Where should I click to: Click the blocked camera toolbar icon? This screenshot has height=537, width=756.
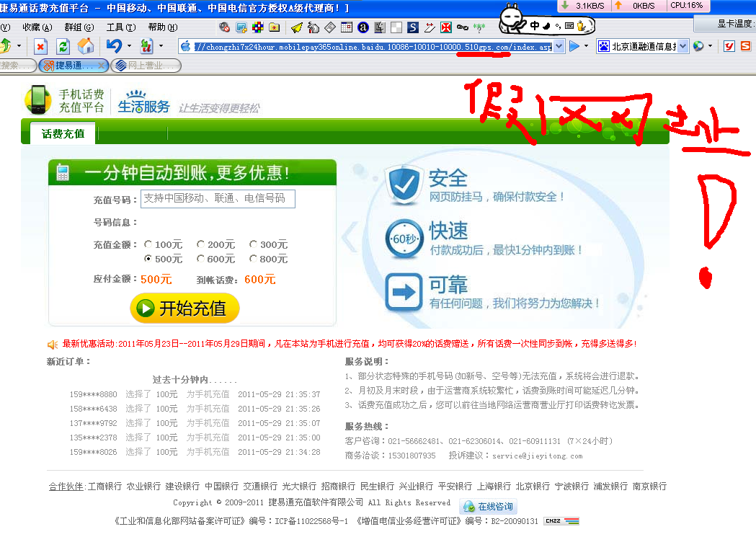(x=224, y=27)
